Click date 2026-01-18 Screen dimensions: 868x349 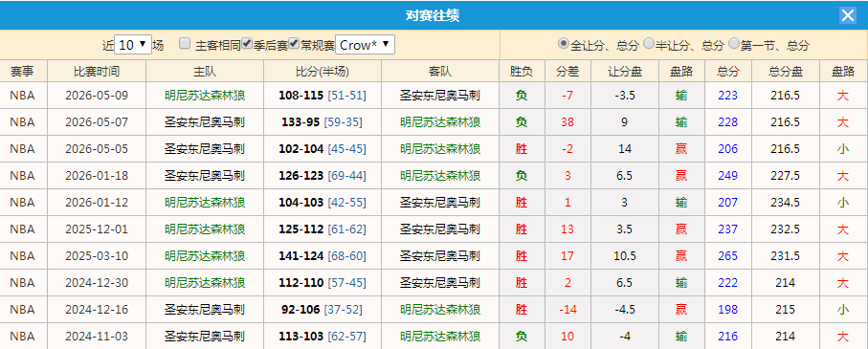point(97,176)
